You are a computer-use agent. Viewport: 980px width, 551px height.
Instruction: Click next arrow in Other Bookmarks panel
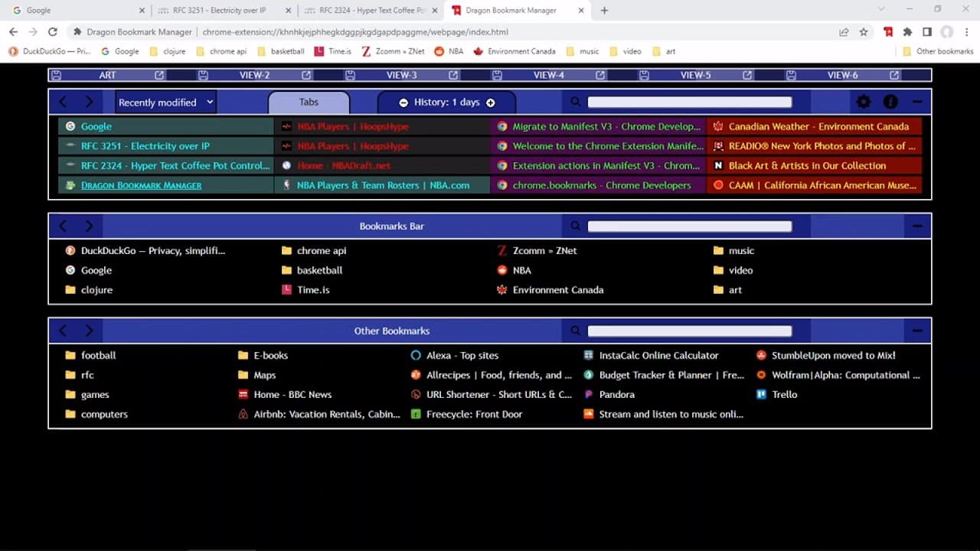coord(89,331)
